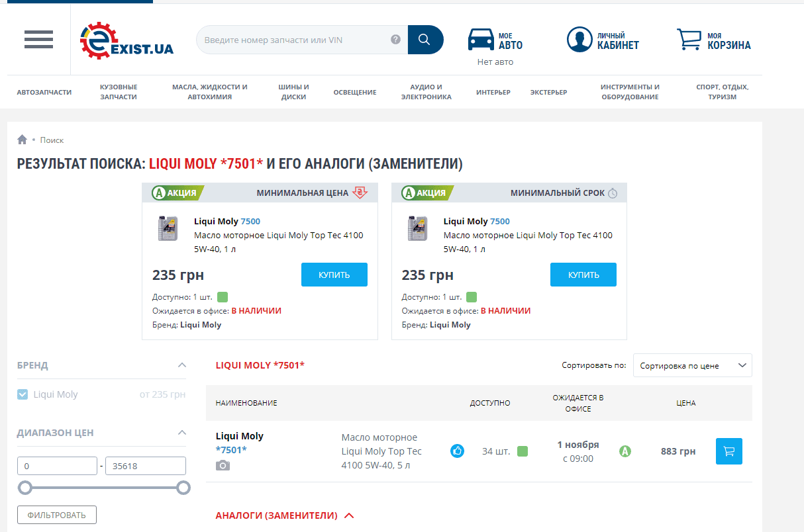The height and width of the screenshot is (532, 804).
Task: Click the right price range slider handle
Action: [183, 488]
